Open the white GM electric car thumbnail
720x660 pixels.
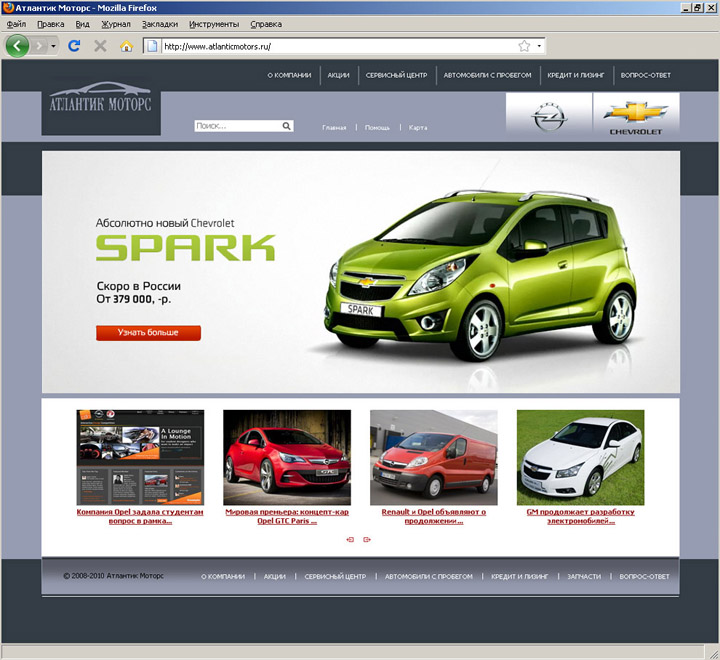580,457
